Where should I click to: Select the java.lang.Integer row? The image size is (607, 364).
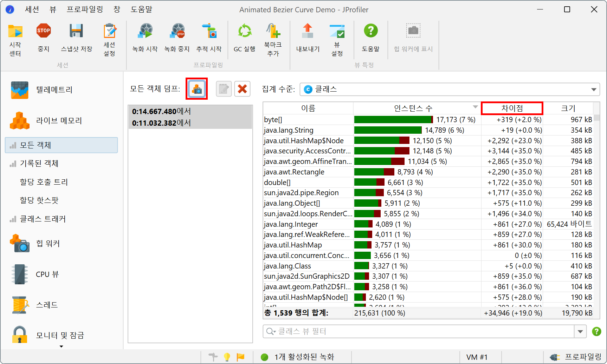coord(428,224)
